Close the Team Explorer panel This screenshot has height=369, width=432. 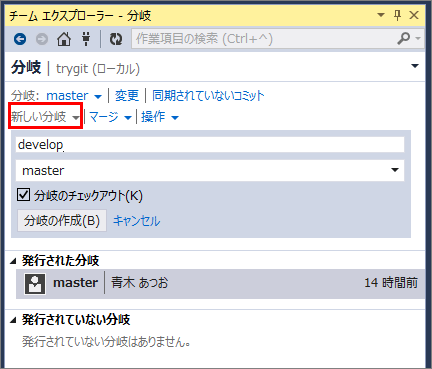tap(414, 15)
